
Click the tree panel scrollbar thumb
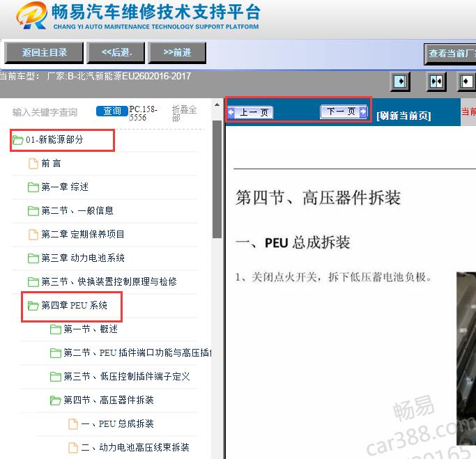coord(217,180)
